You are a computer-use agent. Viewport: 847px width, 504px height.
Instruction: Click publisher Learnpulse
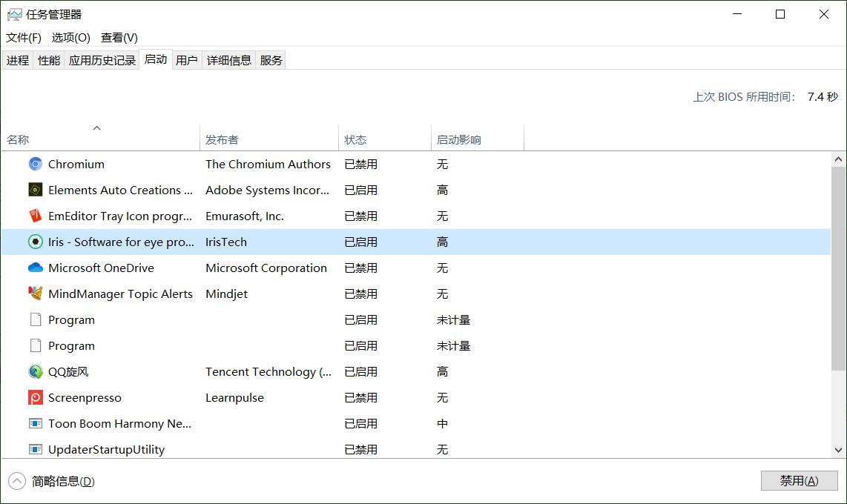click(234, 398)
